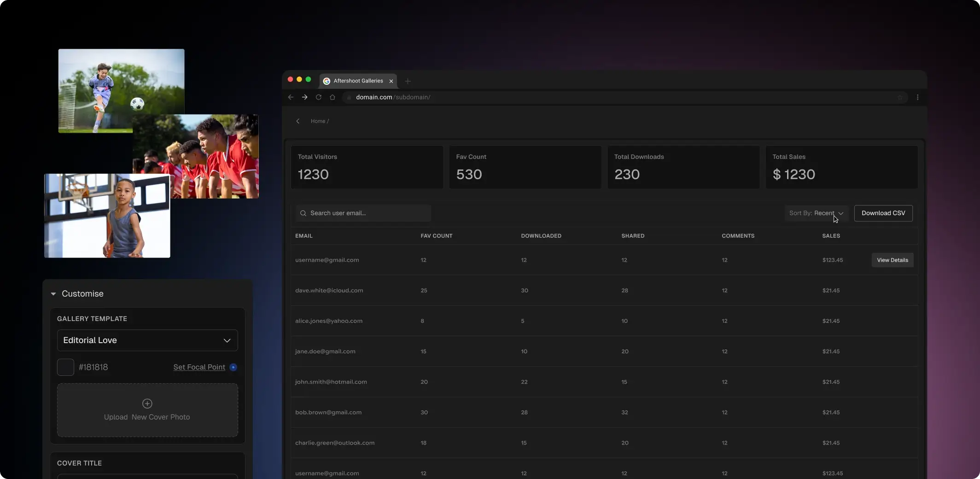Click the alice.jones@yahoo.com email

coord(329,321)
